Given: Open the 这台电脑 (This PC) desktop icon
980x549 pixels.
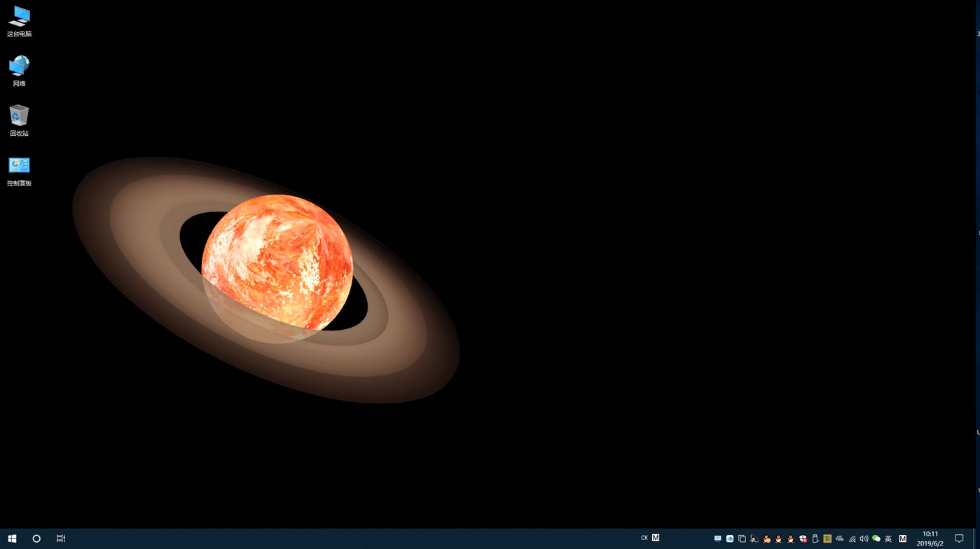Looking at the screenshot, I should (x=19, y=20).
